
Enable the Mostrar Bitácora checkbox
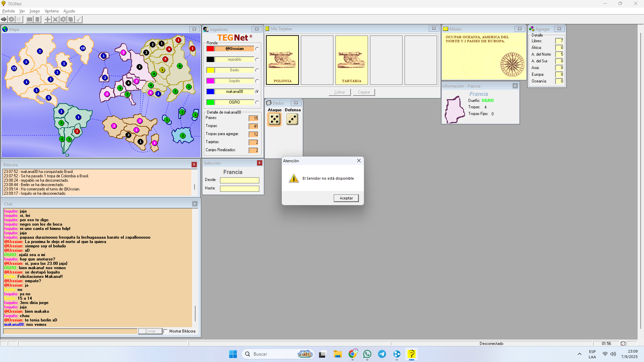(166, 331)
